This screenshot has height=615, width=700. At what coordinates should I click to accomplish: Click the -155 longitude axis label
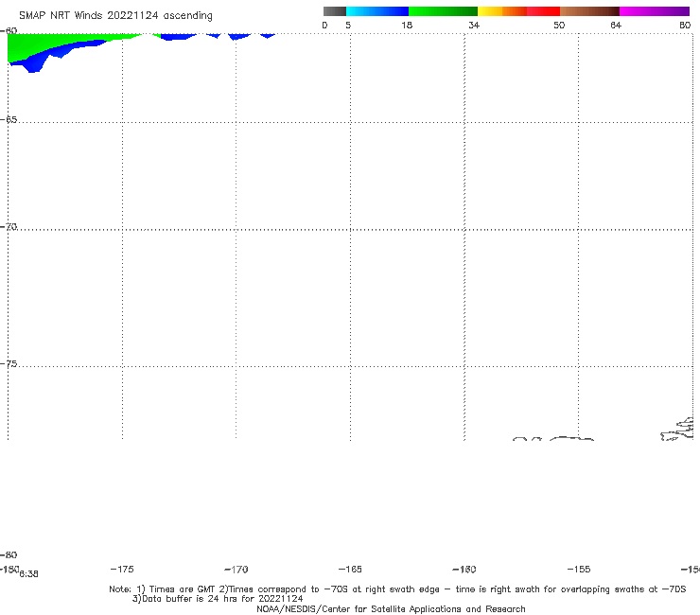[579, 569]
